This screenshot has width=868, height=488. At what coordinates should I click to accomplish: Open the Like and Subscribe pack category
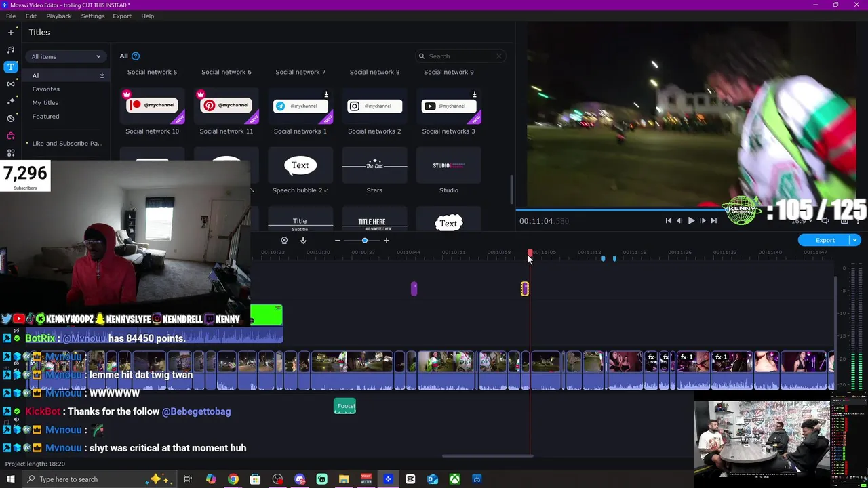67,143
